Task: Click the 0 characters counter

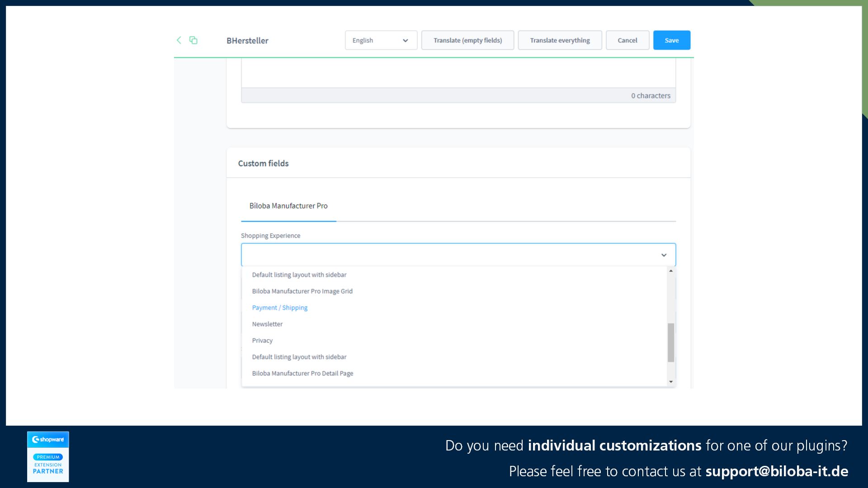Action: pyautogui.click(x=651, y=96)
